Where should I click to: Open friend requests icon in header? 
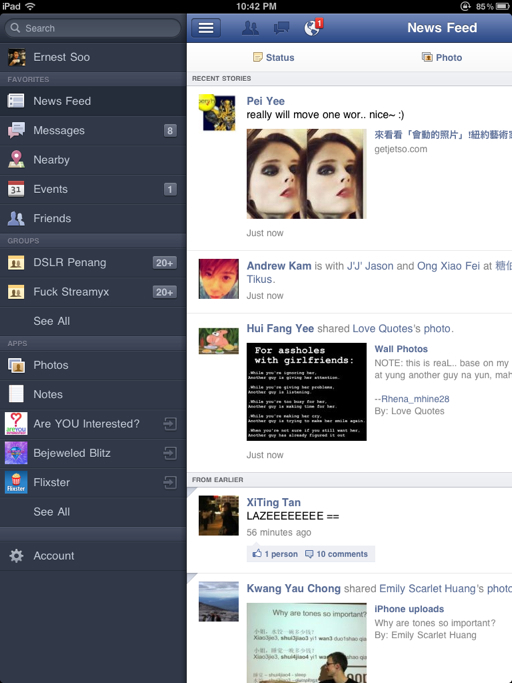[250, 28]
